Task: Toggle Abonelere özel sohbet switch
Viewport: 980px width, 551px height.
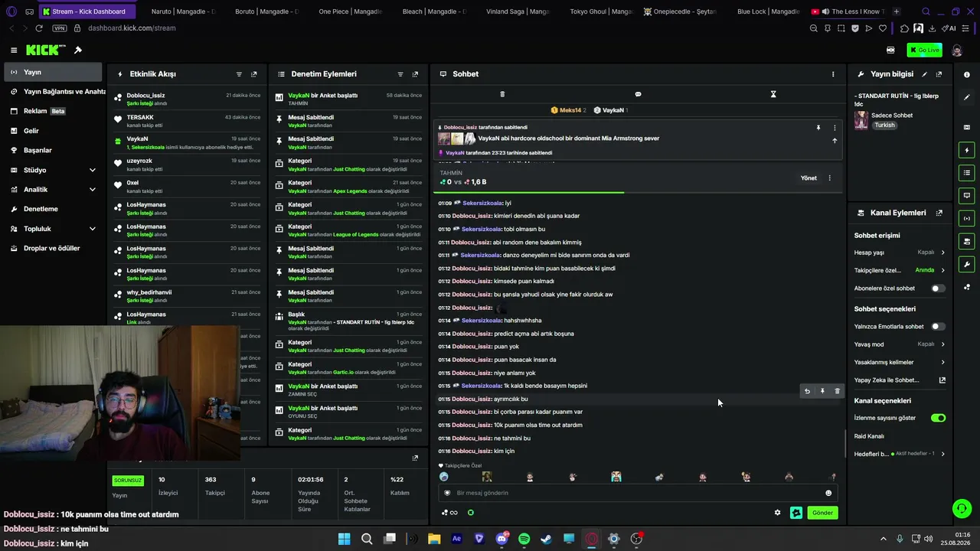Action: 938,289
